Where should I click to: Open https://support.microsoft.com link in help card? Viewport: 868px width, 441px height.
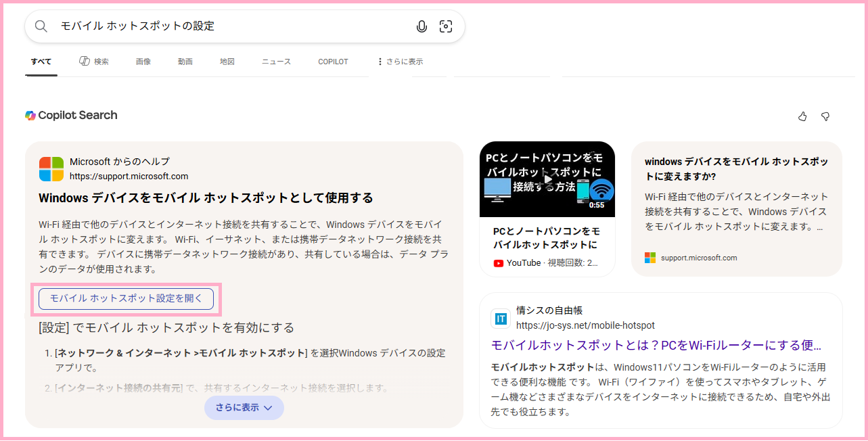coord(129,177)
